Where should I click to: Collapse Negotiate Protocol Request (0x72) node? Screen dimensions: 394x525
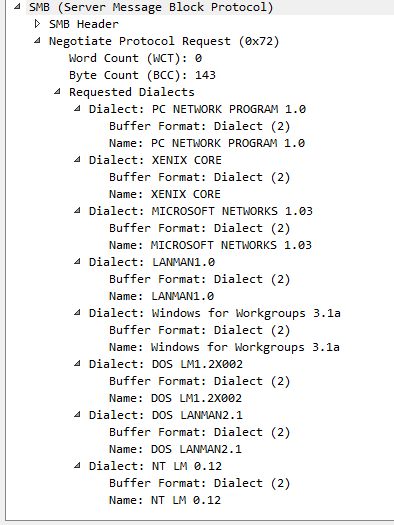[x=37, y=41]
